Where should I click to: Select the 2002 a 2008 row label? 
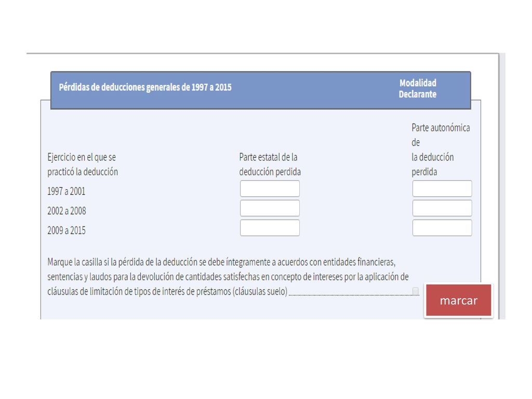pyautogui.click(x=66, y=211)
